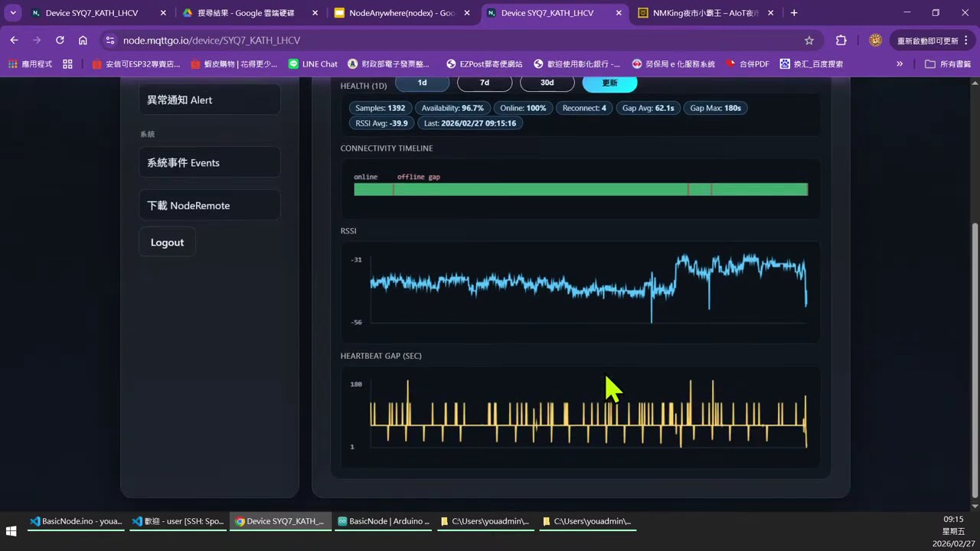Open the 安信可ESP32專賣店 bookmark

(136, 64)
